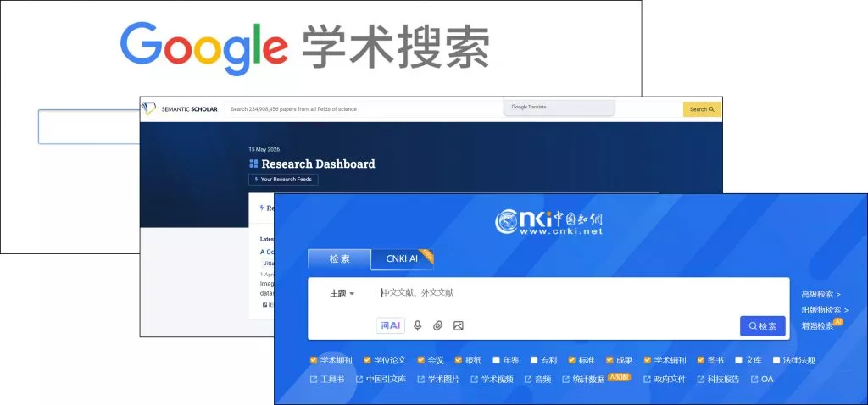Open the 学术图片 external link
Viewport: 868px width, 405px height.
click(438, 380)
